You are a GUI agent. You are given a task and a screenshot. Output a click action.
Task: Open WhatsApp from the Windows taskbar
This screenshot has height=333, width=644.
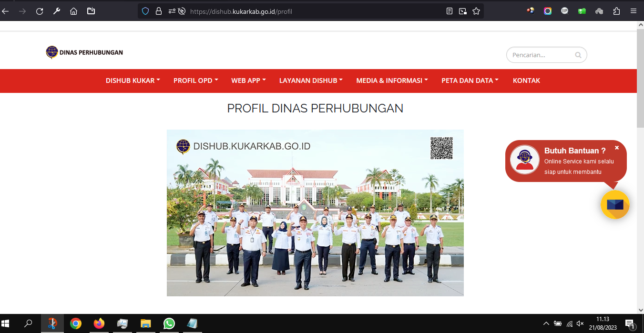[169, 324]
